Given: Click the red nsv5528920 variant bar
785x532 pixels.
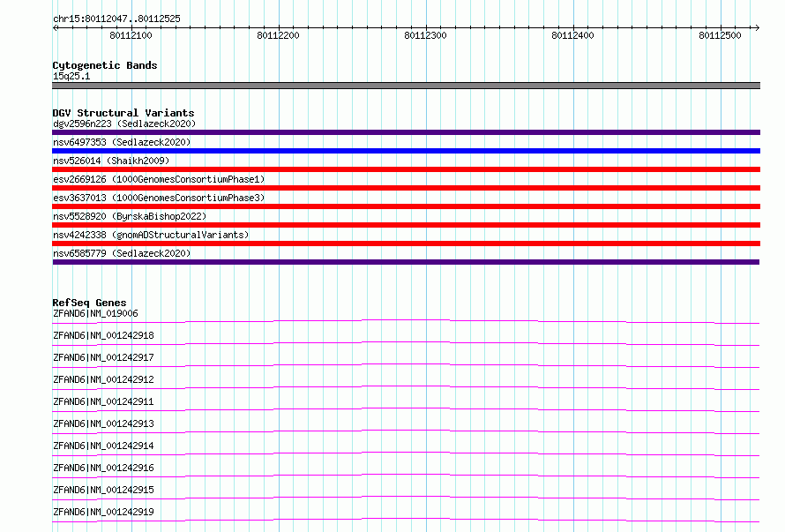Looking at the screenshot, I should 406,225.
